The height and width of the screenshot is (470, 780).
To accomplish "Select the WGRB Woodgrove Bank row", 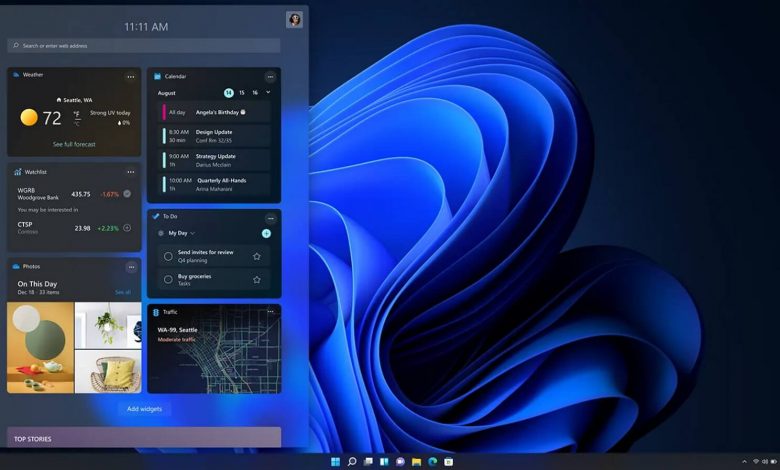I will tap(74, 194).
